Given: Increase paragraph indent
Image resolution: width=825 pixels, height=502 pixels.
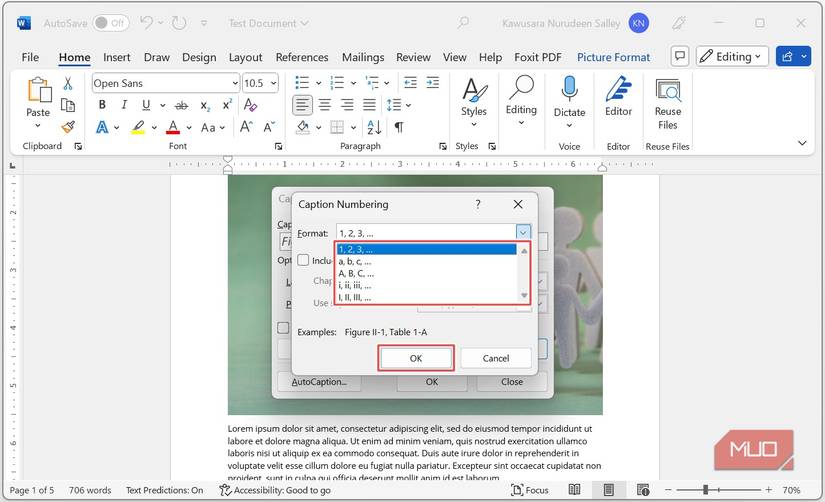Looking at the screenshot, I should 432,83.
